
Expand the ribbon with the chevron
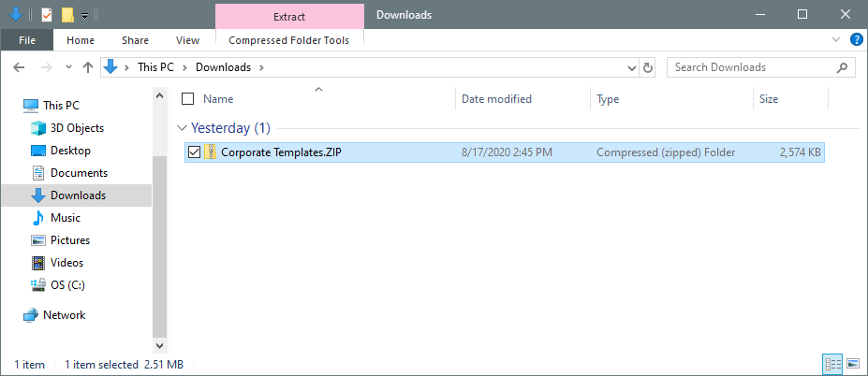(x=836, y=39)
